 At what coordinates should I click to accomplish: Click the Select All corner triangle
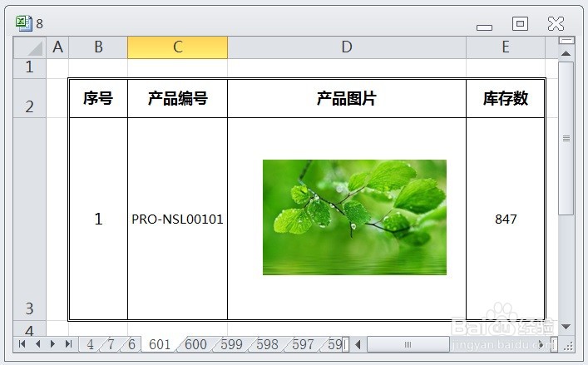coord(30,47)
